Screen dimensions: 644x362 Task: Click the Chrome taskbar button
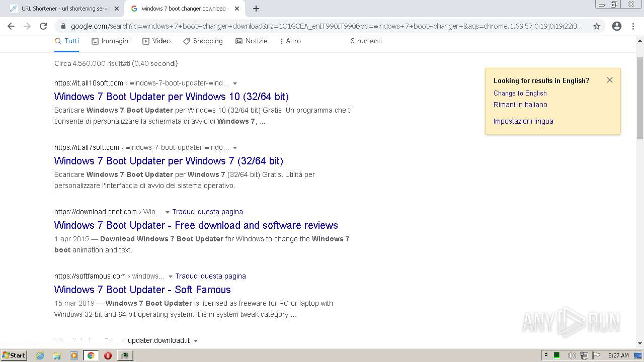[x=91, y=355]
